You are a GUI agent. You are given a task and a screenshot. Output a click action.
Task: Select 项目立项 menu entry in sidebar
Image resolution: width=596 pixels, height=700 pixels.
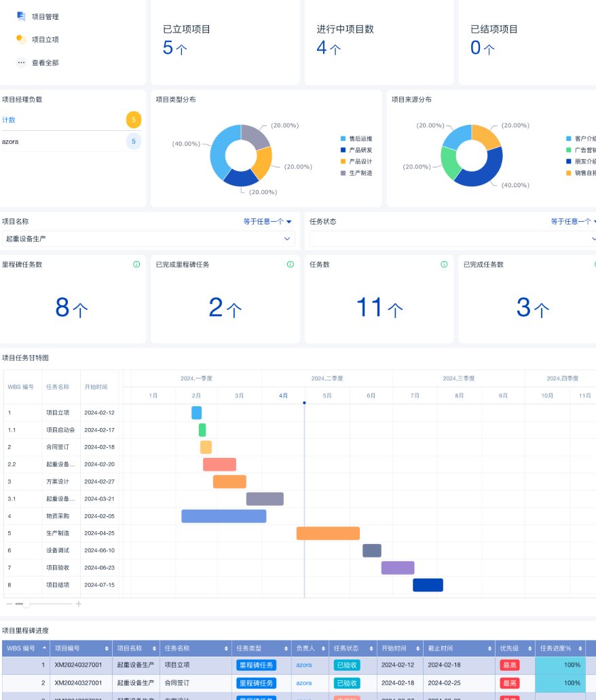point(45,40)
